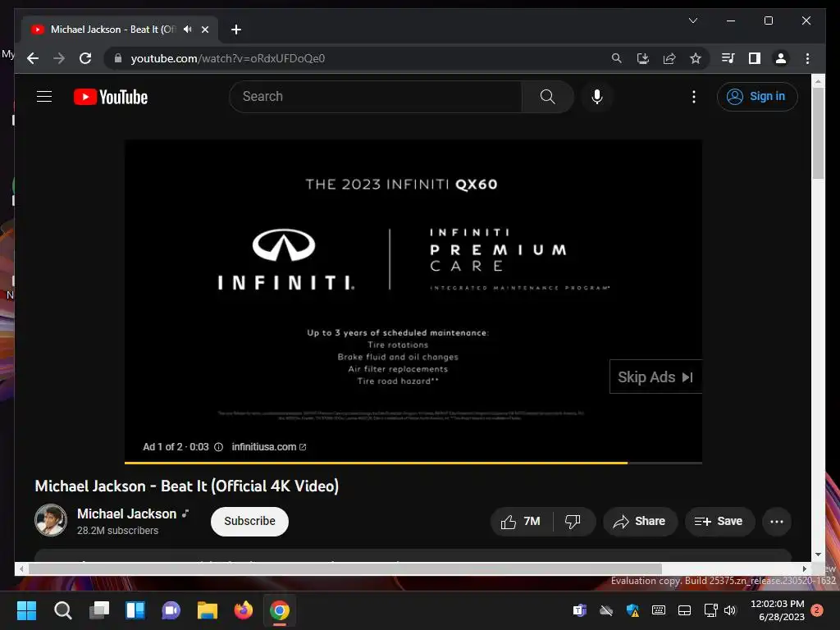Go to YouTube home via logo
The height and width of the screenshot is (630, 840).
(x=111, y=97)
